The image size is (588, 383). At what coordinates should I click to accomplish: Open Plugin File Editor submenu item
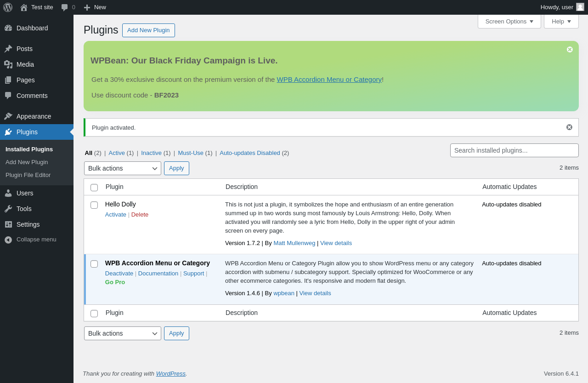coord(28,175)
